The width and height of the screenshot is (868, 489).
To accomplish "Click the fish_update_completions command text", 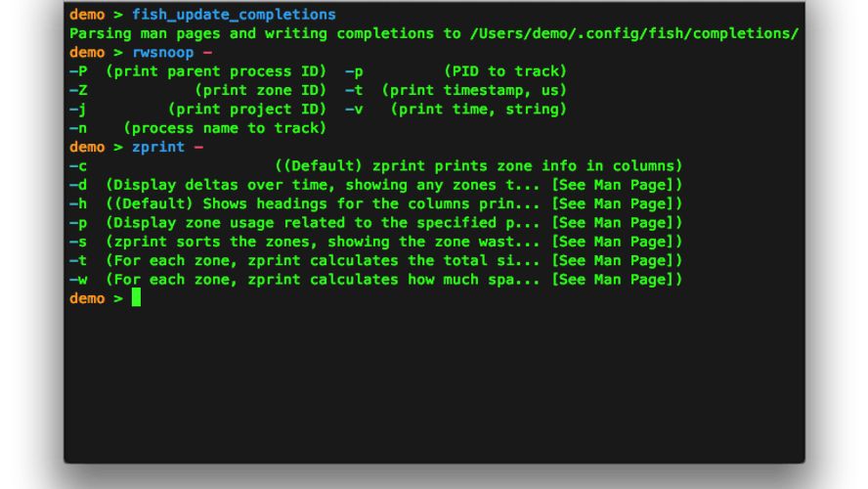I will pos(234,15).
